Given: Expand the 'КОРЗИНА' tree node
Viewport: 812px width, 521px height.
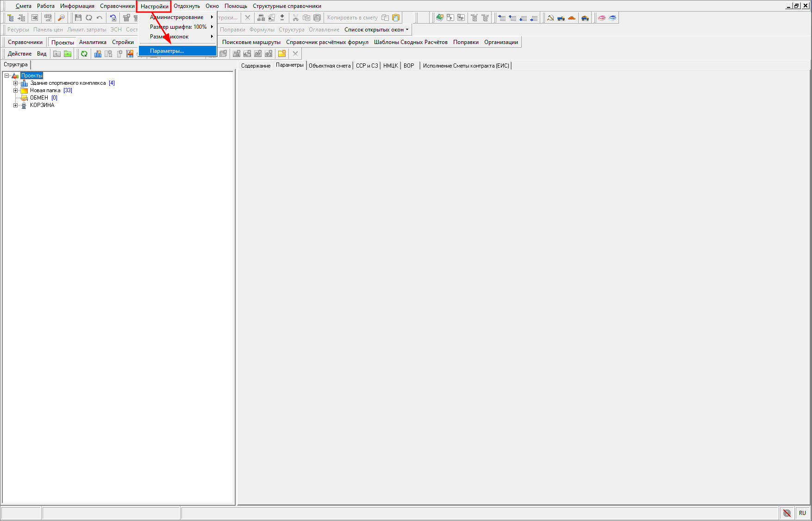Looking at the screenshot, I should point(15,106).
